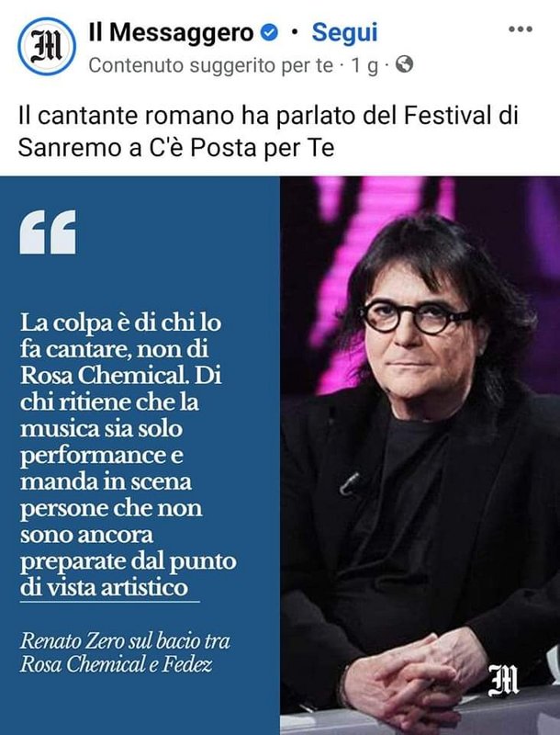560x735 pixels.
Task: Open the photo of the man in glasses
Action: 420,455
